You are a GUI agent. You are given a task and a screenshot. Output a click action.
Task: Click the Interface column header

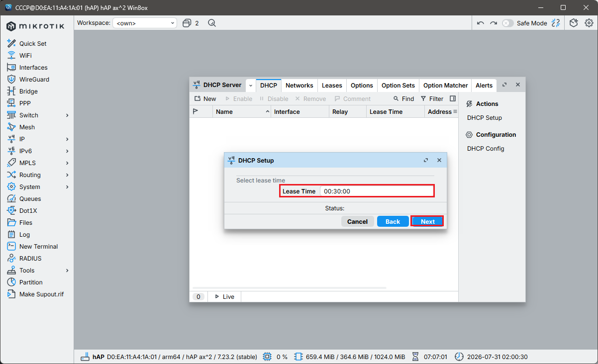tap(300, 112)
